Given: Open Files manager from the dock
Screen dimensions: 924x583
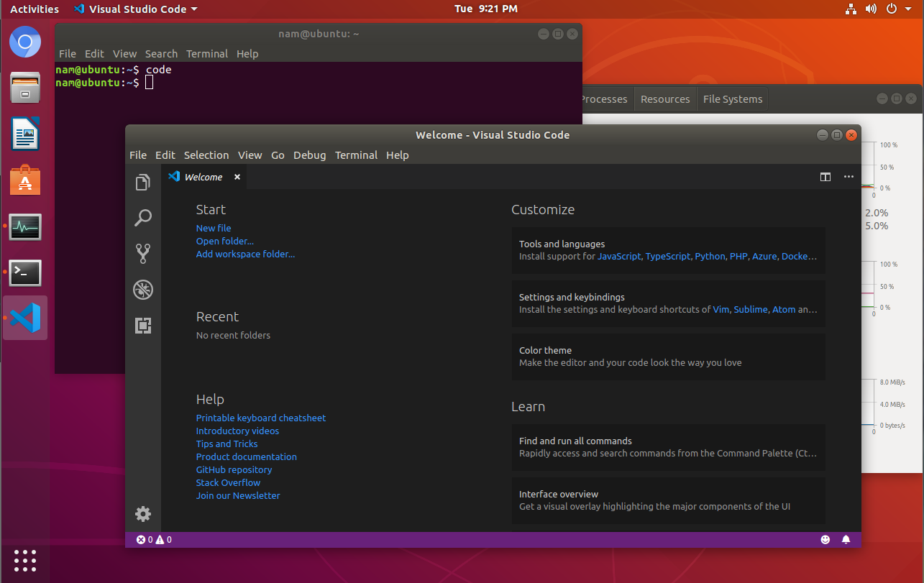Looking at the screenshot, I should click(25, 88).
